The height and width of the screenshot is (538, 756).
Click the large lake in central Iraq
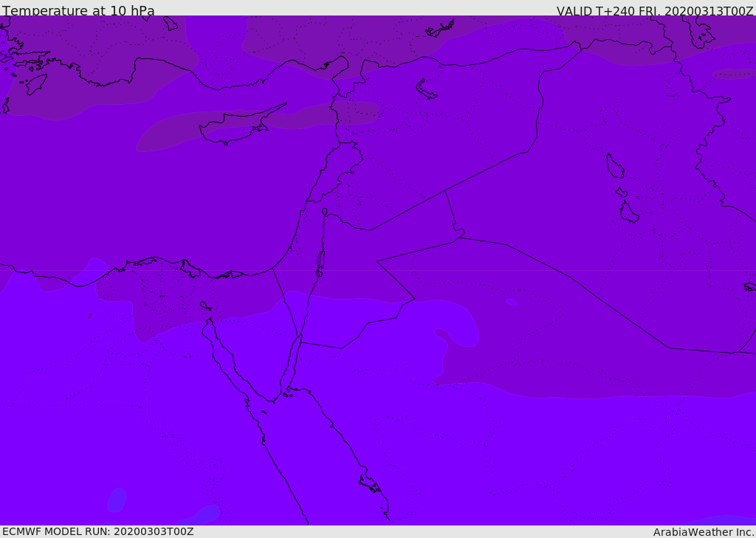614,166
